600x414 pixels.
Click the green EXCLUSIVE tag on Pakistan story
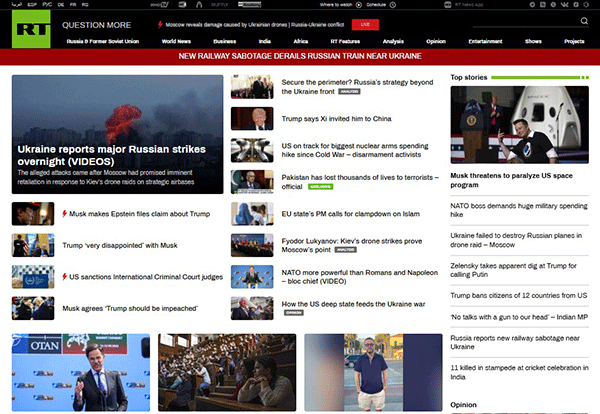coord(320,187)
